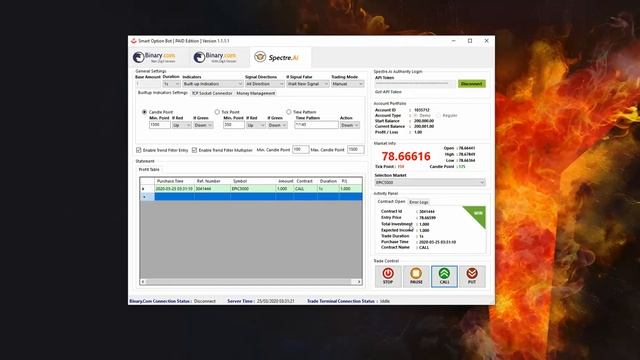Image resolution: width=640 pixels, height=360 pixels.
Task: Click the Symbol column header
Action: (x=253, y=181)
